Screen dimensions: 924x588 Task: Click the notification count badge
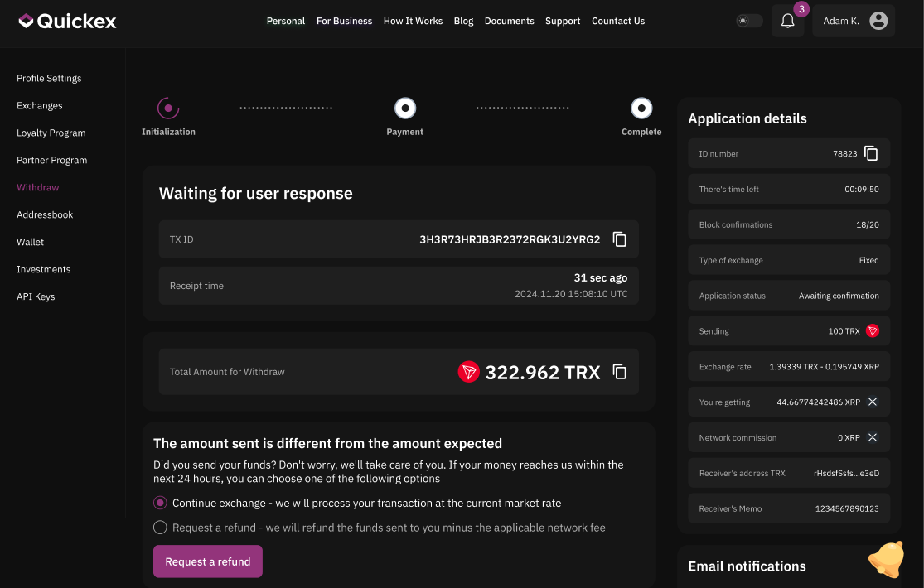[x=801, y=9]
